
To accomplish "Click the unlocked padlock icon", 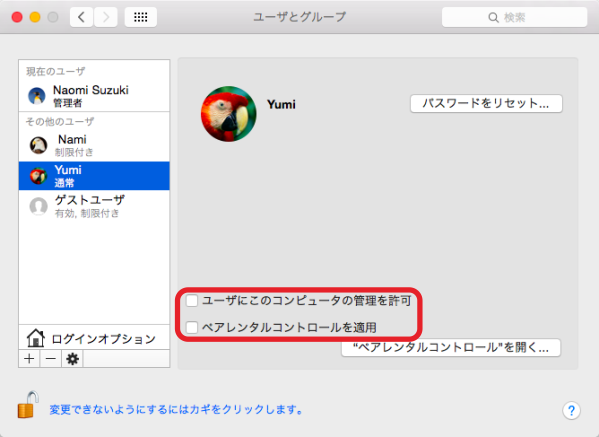I will [x=28, y=405].
